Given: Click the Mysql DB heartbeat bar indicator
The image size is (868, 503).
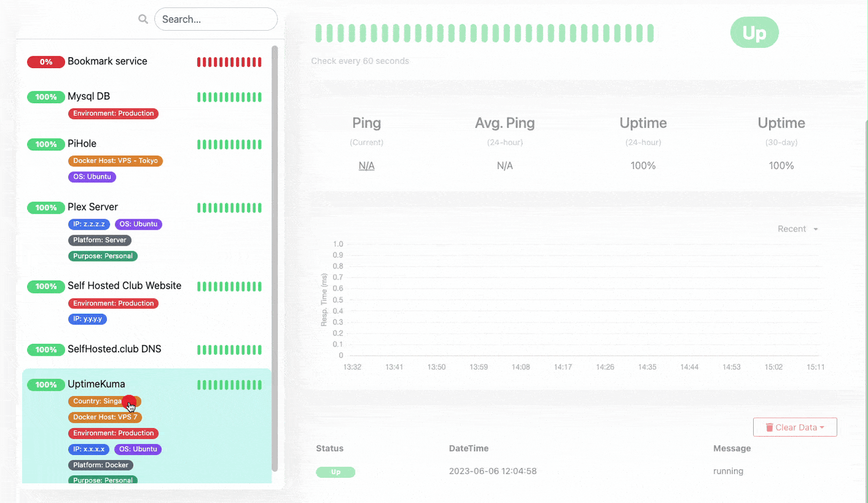Looking at the screenshot, I should click(229, 97).
